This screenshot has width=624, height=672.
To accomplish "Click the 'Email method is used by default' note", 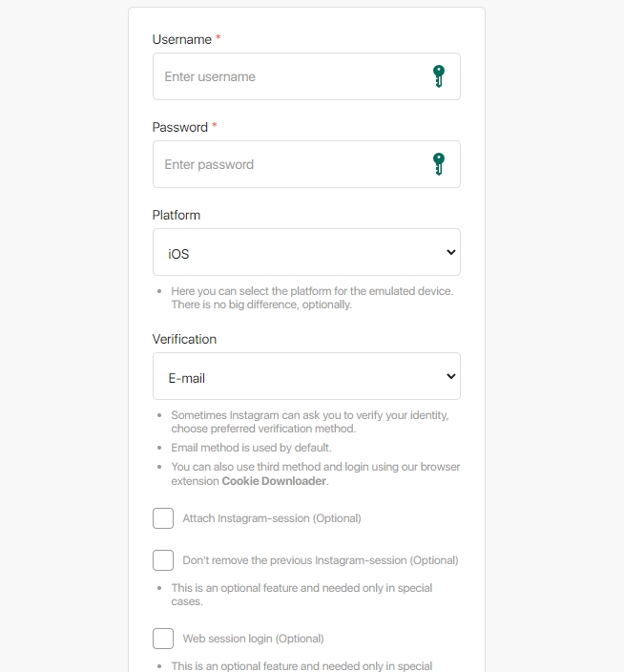I will (251, 448).
